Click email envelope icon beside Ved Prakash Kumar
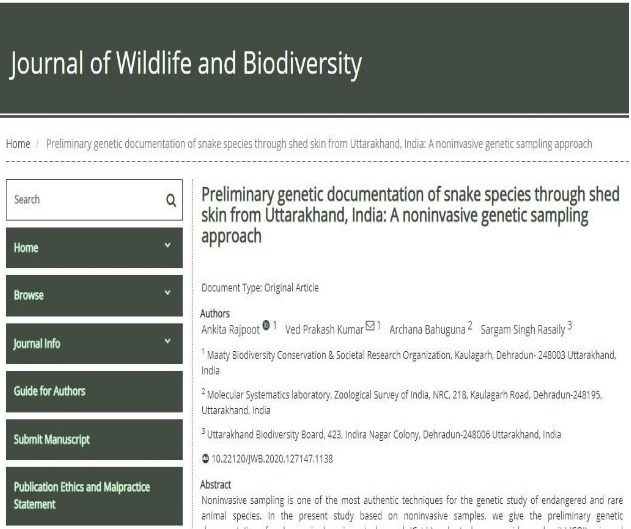631x529 pixels. click(370, 324)
